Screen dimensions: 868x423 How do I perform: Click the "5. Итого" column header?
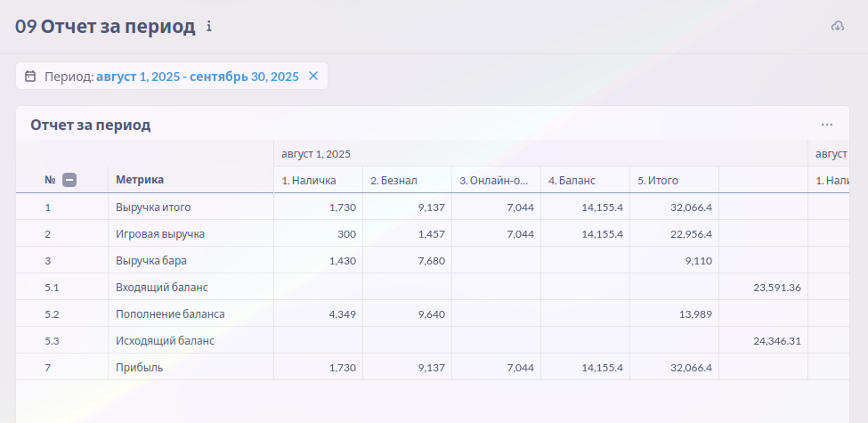658,181
